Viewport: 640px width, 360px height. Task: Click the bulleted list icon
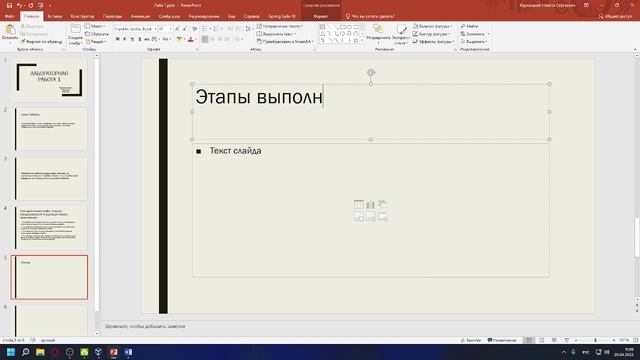[x=205, y=29]
